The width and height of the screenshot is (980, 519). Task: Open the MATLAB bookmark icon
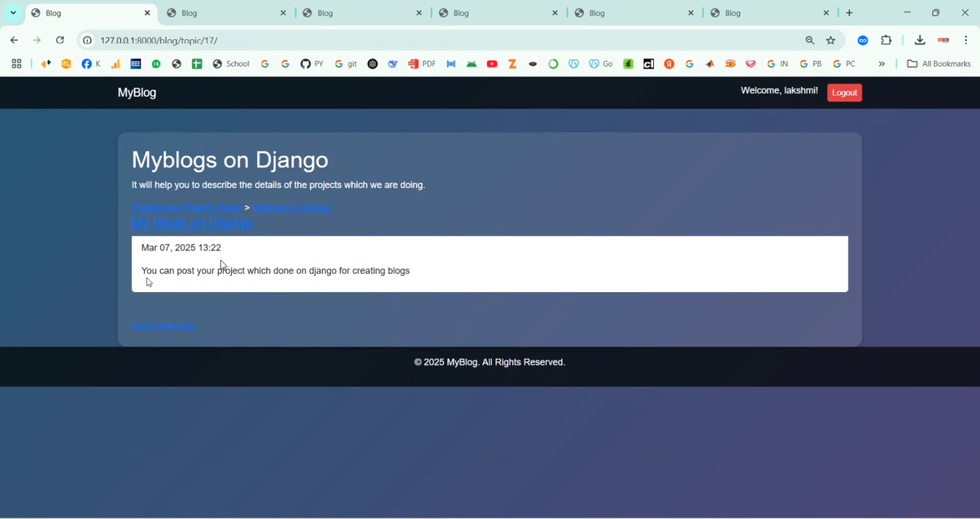coord(710,64)
